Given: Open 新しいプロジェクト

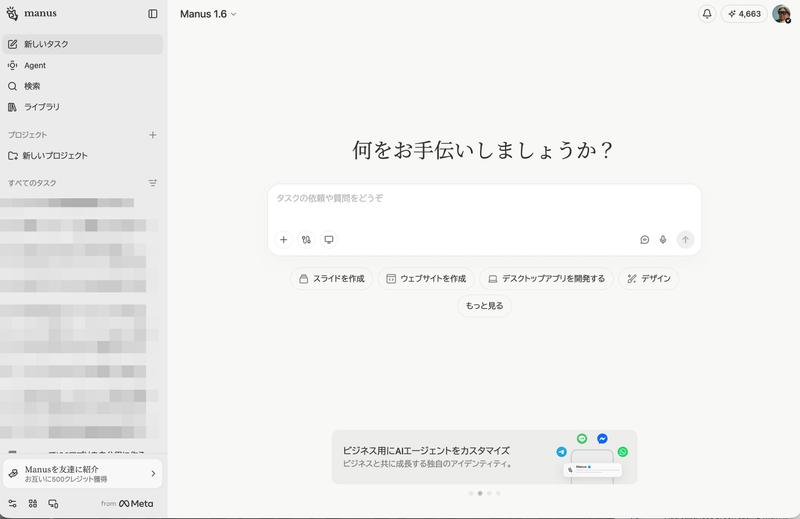Looking at the screenshot, I should coord(82,156).
